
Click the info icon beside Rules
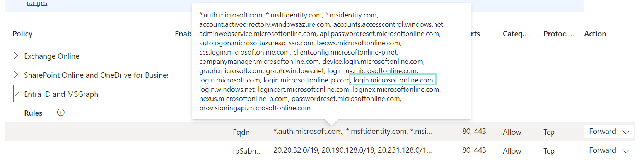pos(61,113)
